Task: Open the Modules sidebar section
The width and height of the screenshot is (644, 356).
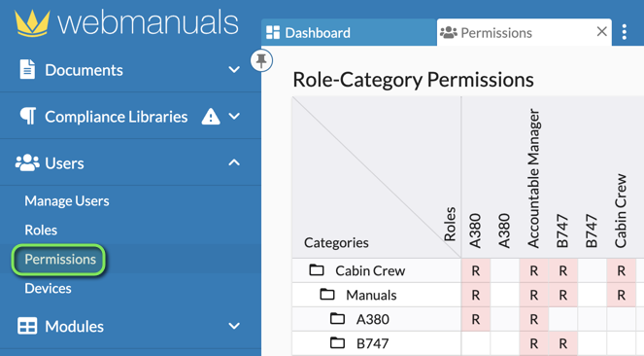Action: pos(130,326)
